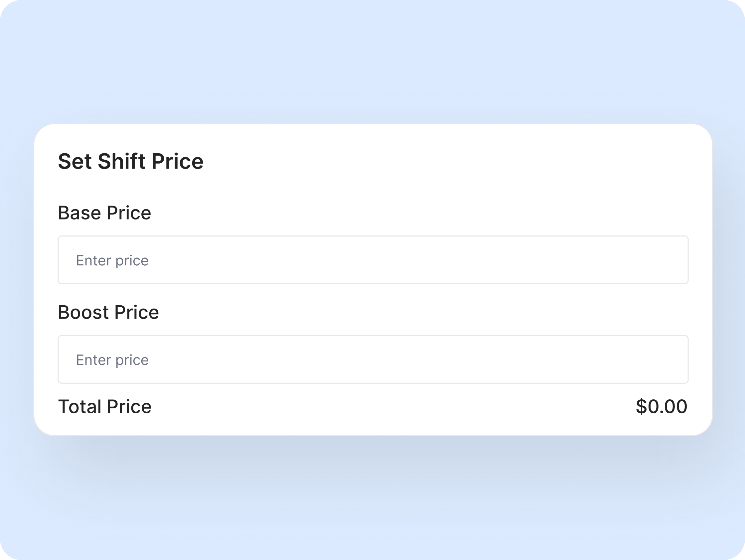
Task: Focus the Boost Price input field
Action: (373, 359)
